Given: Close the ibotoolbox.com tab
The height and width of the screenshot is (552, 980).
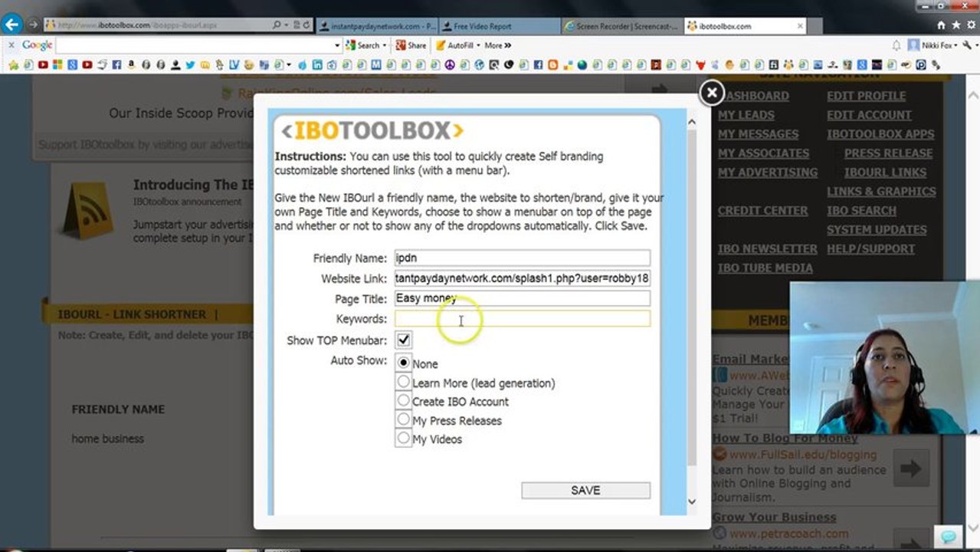Looking at the screenshot, I should click(800, 26).
